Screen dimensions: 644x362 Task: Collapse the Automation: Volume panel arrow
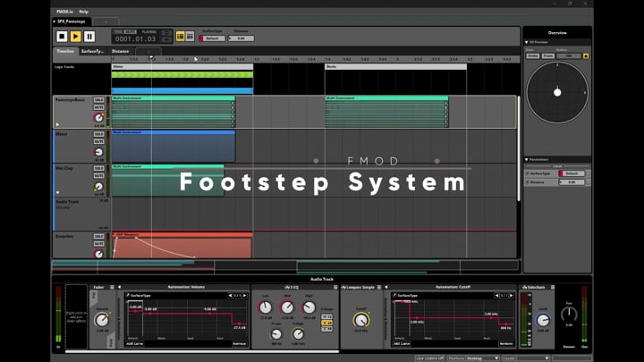tap(120, 287)
